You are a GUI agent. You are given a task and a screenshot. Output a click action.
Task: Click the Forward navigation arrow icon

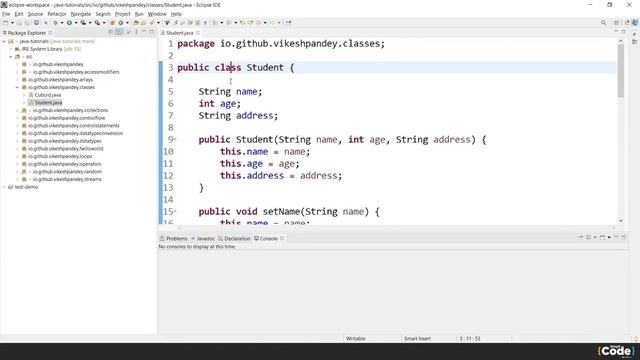(272, 23)
